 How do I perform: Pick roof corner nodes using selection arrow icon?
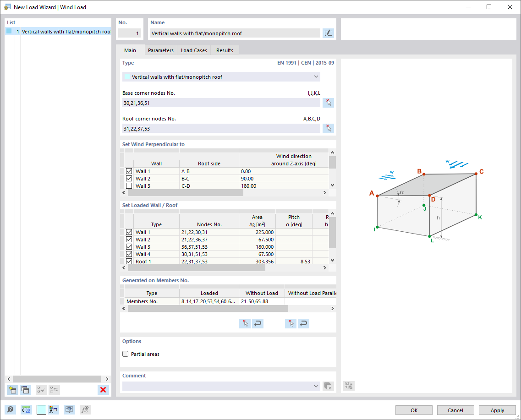click(x=328, y=128)
